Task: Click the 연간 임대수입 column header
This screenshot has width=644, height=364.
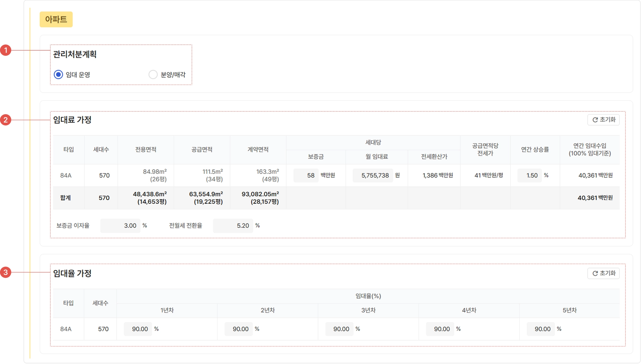Action: pos(590,149)
